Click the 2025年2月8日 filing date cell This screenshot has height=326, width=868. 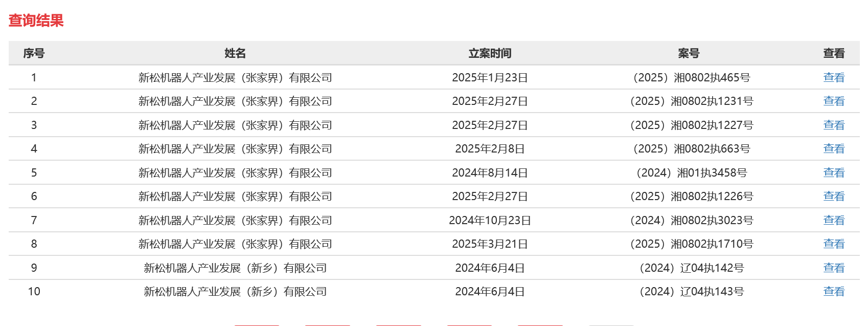(490, 148)
